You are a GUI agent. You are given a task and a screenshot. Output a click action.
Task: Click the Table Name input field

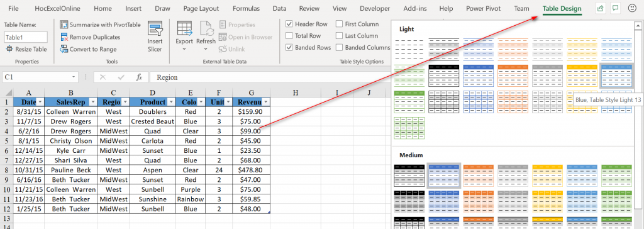coord(26,37)
